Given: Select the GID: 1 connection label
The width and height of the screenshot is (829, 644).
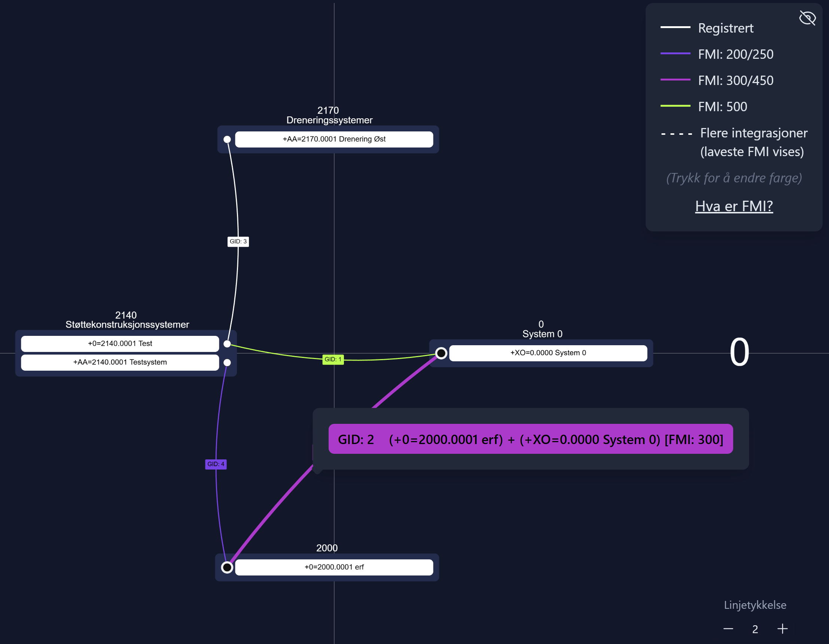Looking at the screenshot, I should pyautogui.click(x=333, y=359).
